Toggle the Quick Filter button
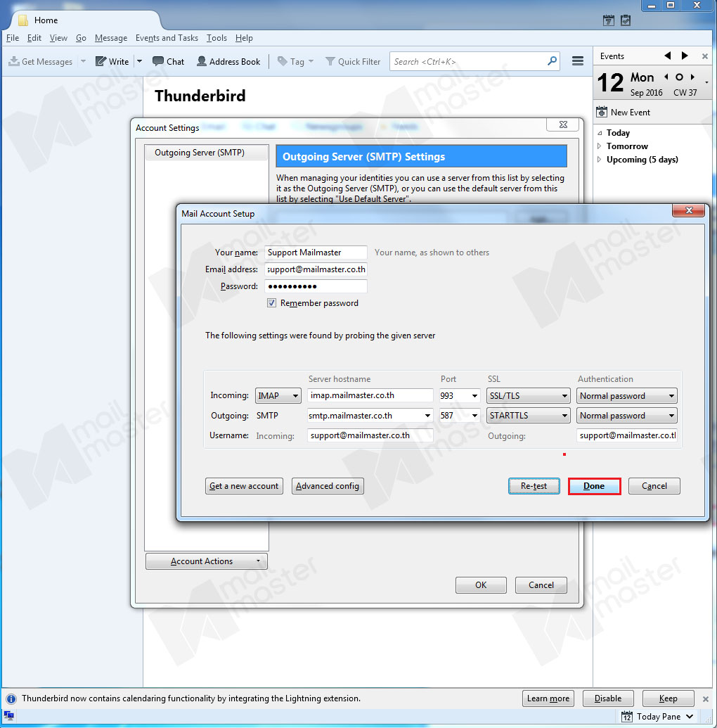717x728 pixels. pos(353,61)
